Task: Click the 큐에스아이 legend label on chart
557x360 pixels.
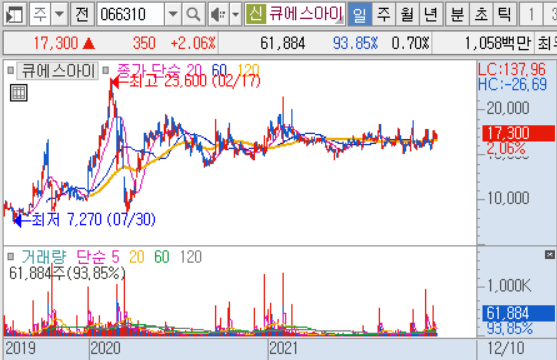Action: pyautogui.click(x=58, y=71)
